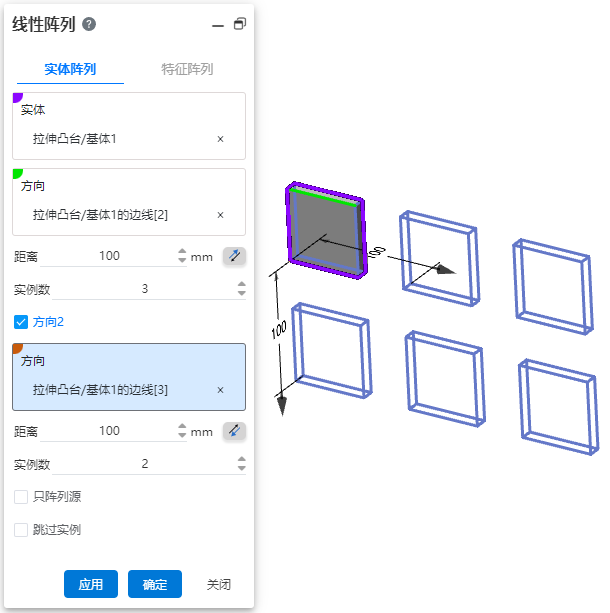
Task: Enable the 跳过实例 checkbox
Action: click(21, 530)
